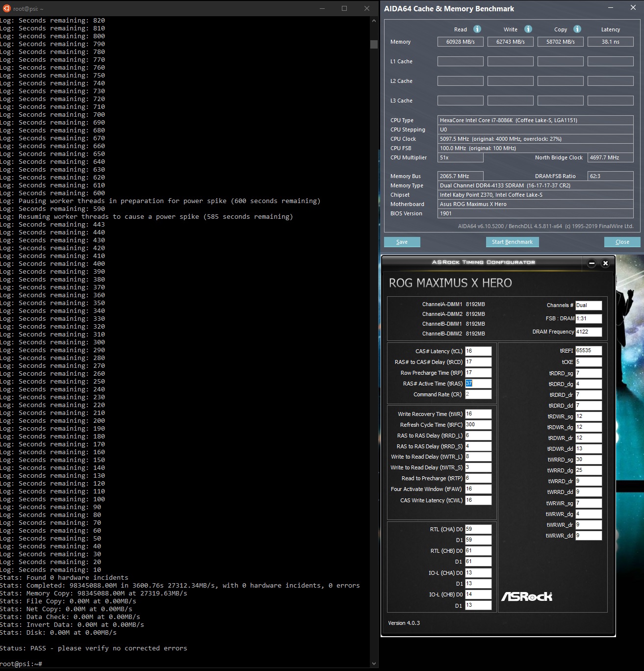This screenshot has height=671, width=644.
Task: Click the CAS# Latency (tCL) field
Action: [x=478, y=351]
